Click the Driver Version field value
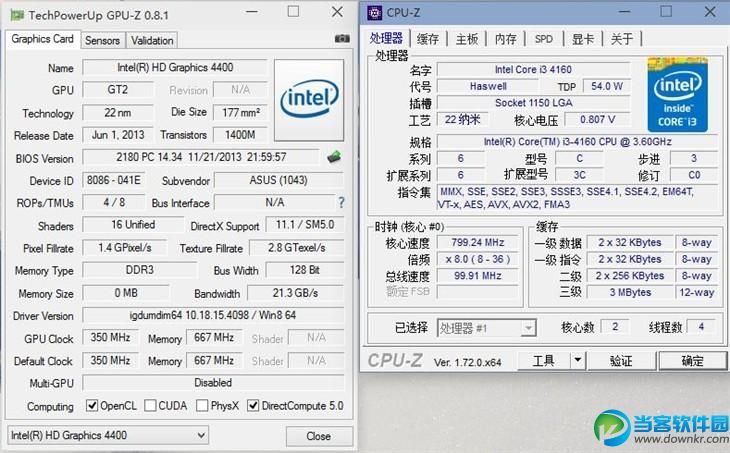The image size is (730, 453). pos(213,315)
